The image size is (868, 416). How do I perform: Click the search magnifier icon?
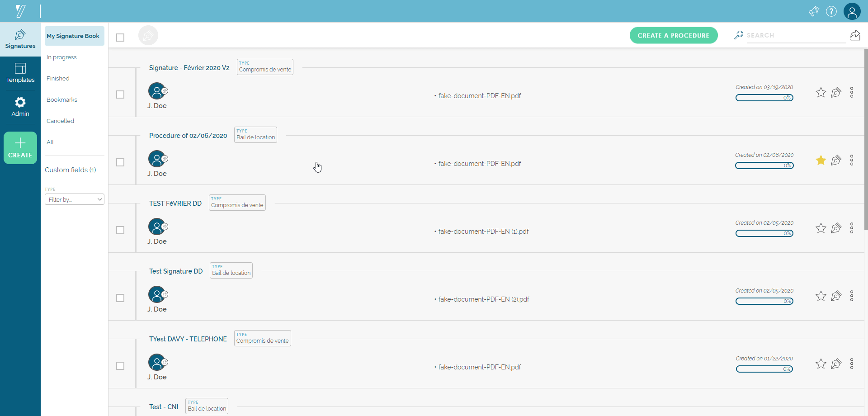point(739,35)
